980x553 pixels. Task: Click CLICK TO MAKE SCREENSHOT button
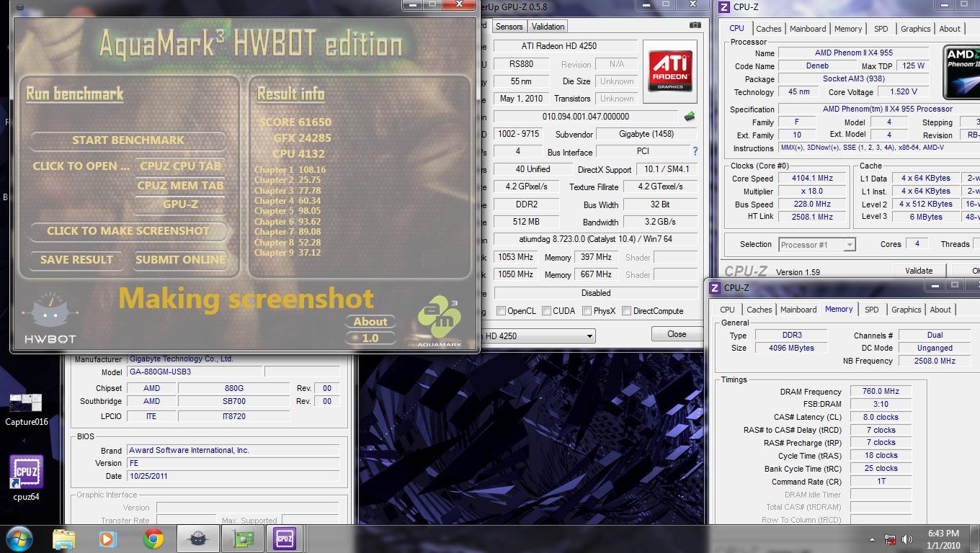click(128, 231)
